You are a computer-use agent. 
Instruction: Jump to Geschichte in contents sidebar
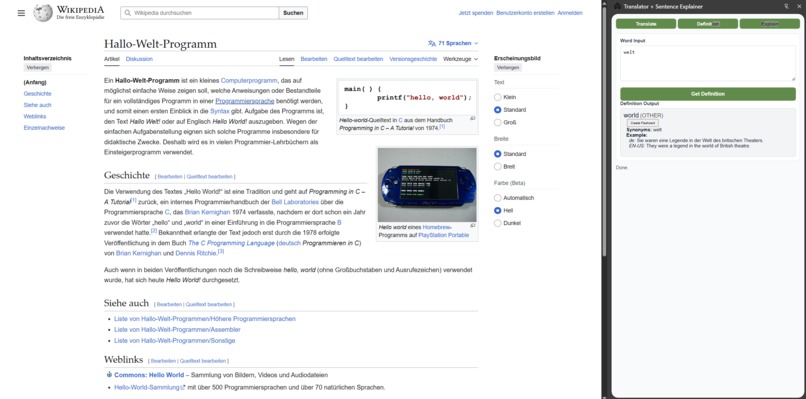pos(38,94)
